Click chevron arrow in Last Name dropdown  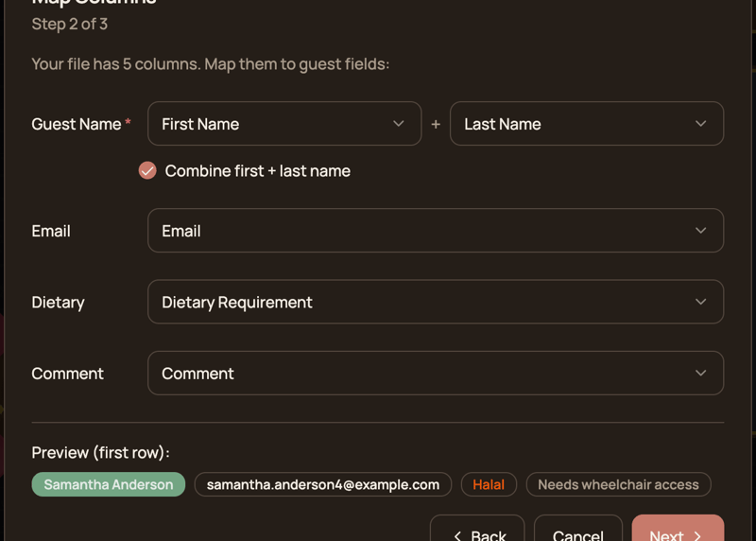[700, 124]
